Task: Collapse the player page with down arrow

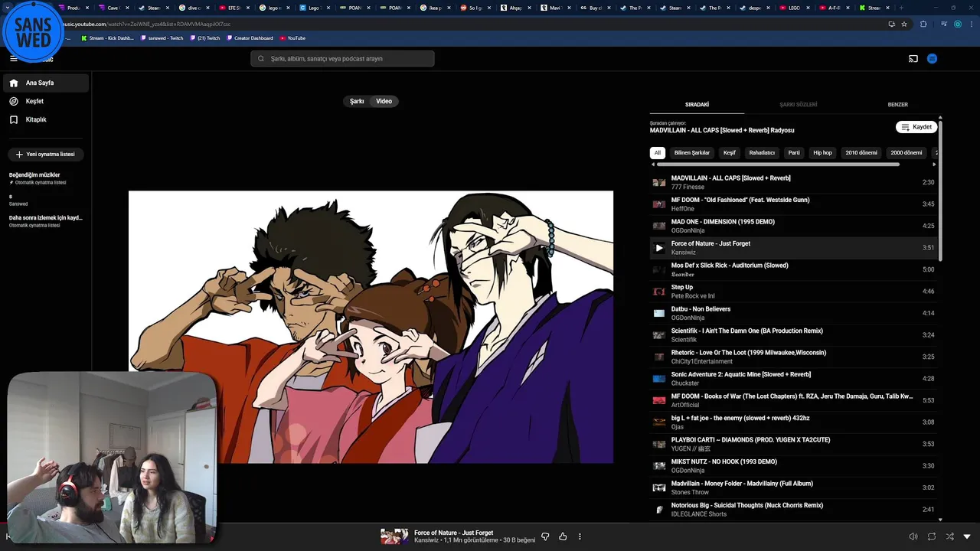Action: [x=967, y=536]
